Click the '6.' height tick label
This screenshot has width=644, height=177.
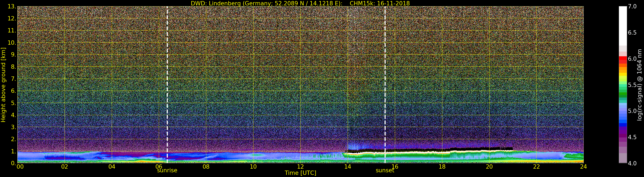(14, 91)
